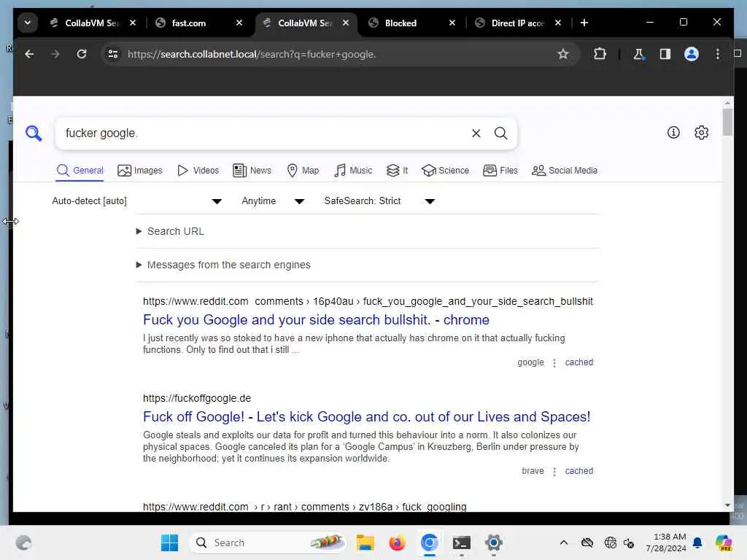Switch to Images category

point(140,171)
